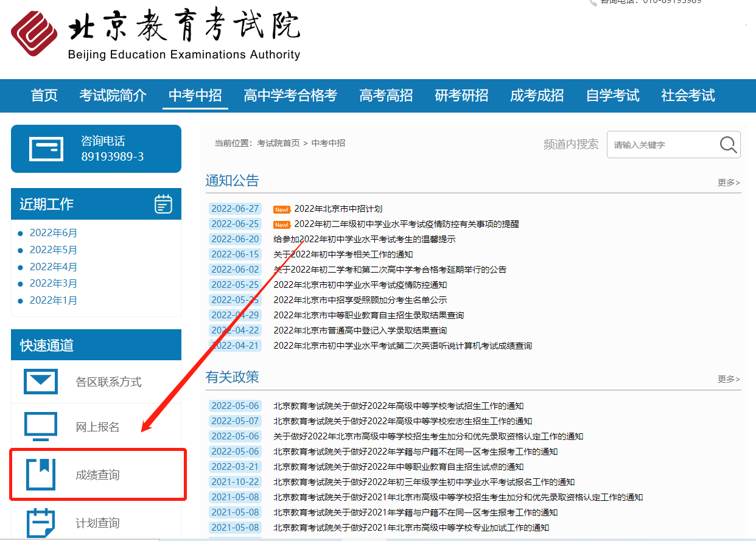Click the 近期工作 calendar icon

coord(163,204)
